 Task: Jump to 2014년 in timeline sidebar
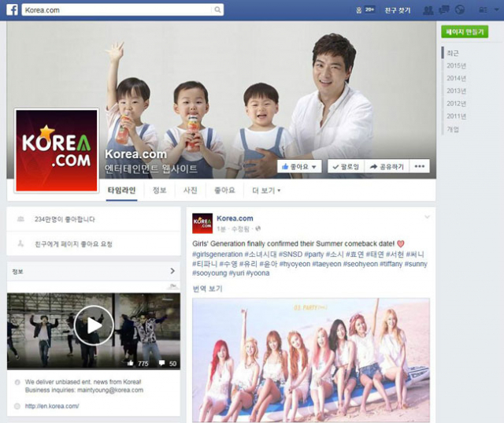[456, 79]
